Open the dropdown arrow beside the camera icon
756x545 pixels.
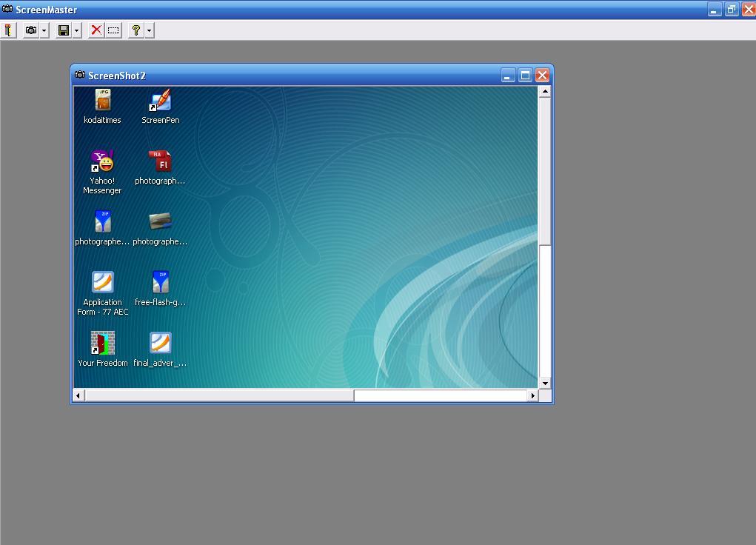pyautogui.click(x=44, y=30)
